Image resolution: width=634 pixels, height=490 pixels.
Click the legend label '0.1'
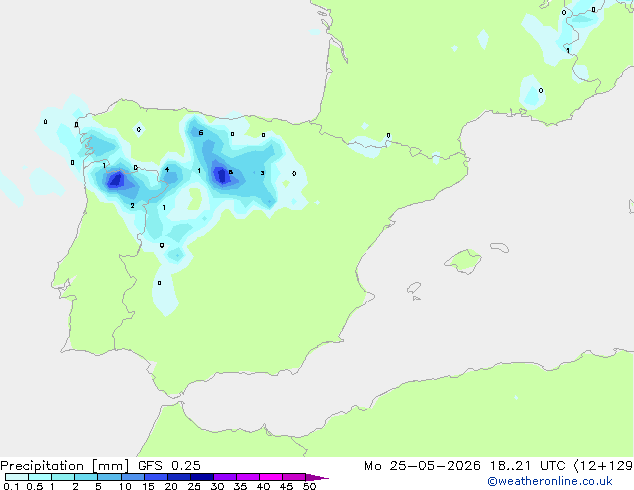[11, 486]
